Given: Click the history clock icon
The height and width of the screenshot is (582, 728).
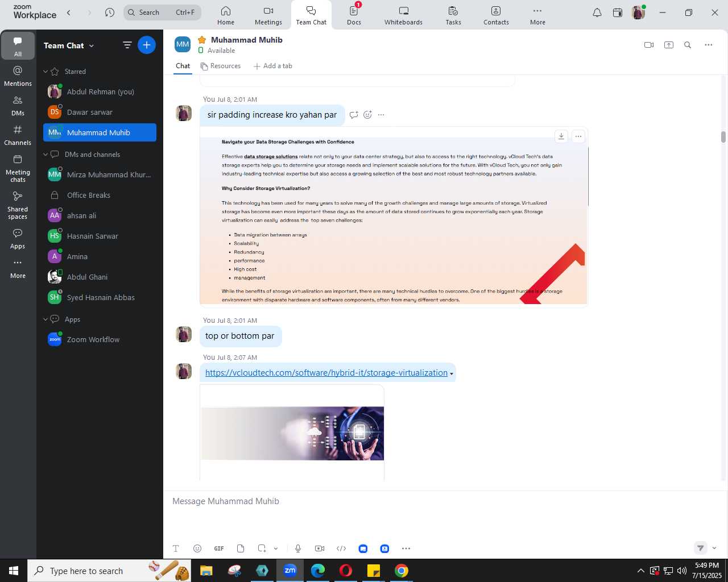Looking at the screenshot, I should coord(110,13).
